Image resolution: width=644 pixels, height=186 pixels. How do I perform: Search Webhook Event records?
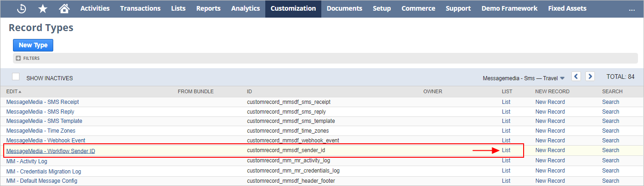click(611, 141)
